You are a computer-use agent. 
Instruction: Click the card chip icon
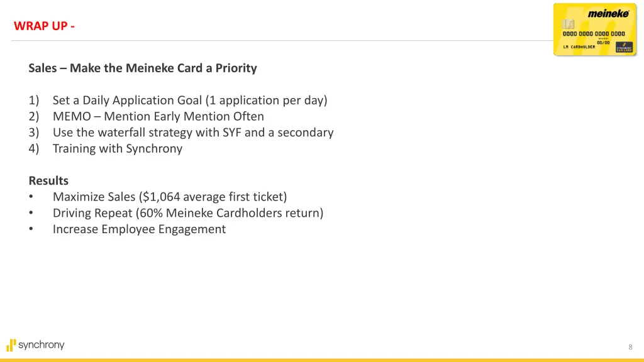[568, 23]
